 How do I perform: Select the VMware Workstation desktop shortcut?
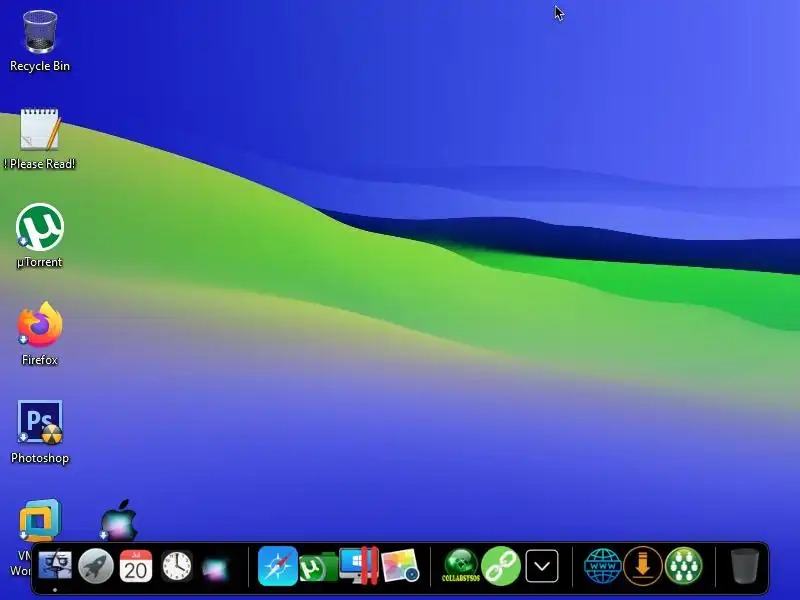[x=40, y=520]
